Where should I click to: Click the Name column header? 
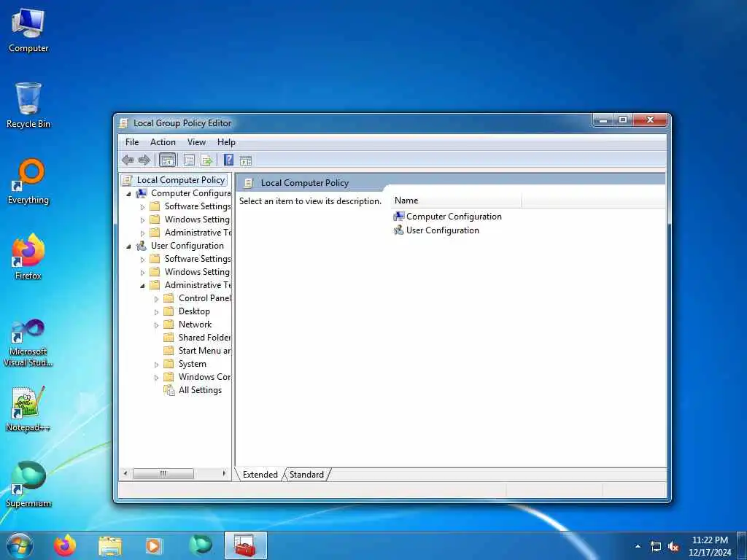[457, 201]
